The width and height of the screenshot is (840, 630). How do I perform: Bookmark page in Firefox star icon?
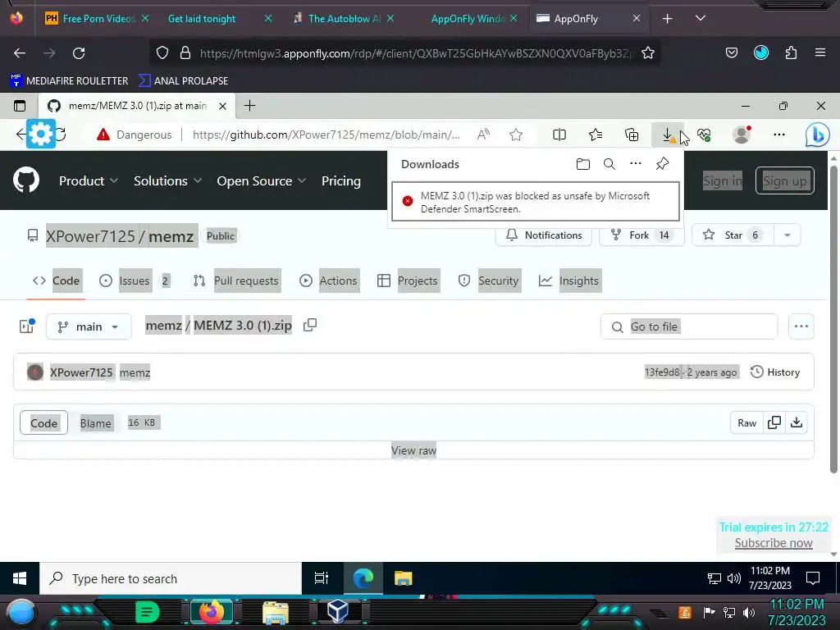click(648, 53)
